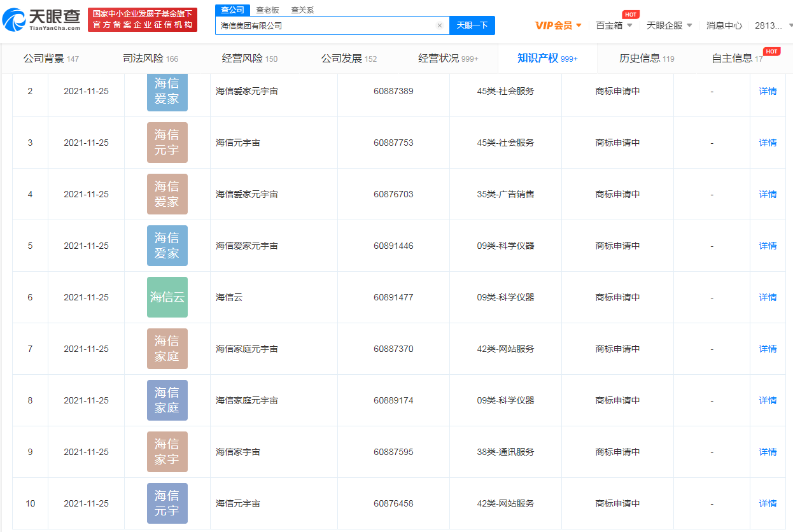Click the HOT badge on 自主信息

771,50
